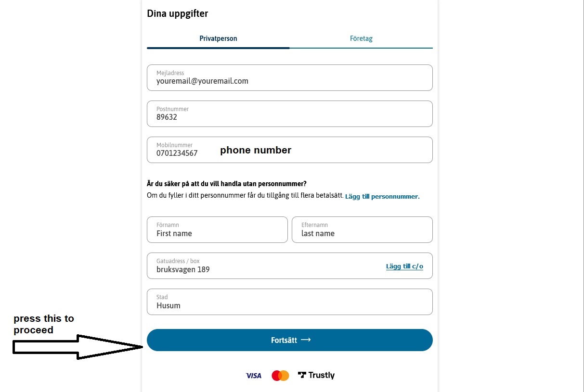This screenshot has height=392, width=584.
Task: Open the Lägg till personnummer link
Action: click(x=382, y=197)
